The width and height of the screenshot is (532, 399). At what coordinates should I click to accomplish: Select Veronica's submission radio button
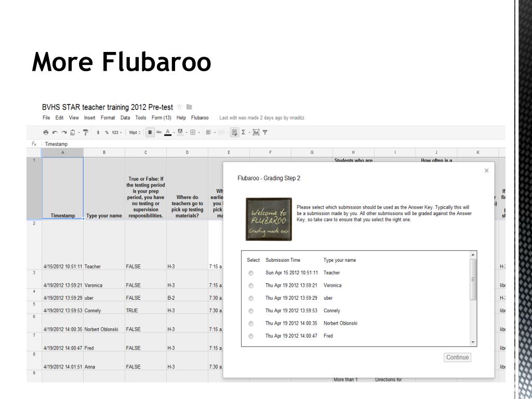coord(251,286)
